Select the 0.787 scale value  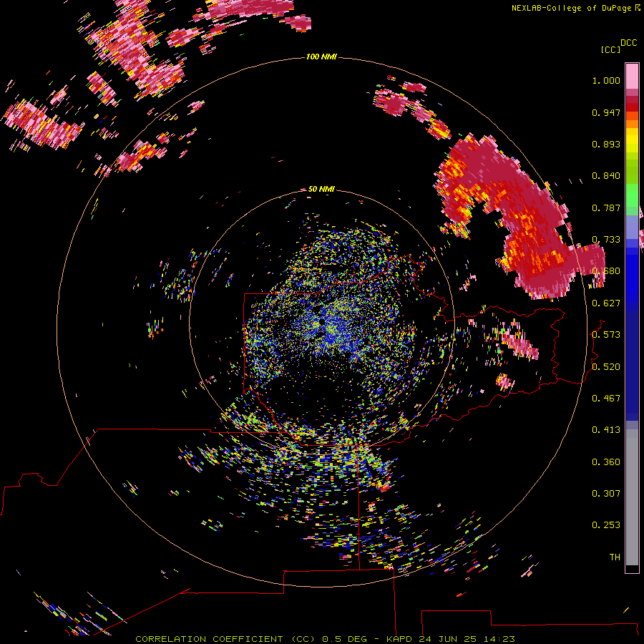[x=606, y=208]
